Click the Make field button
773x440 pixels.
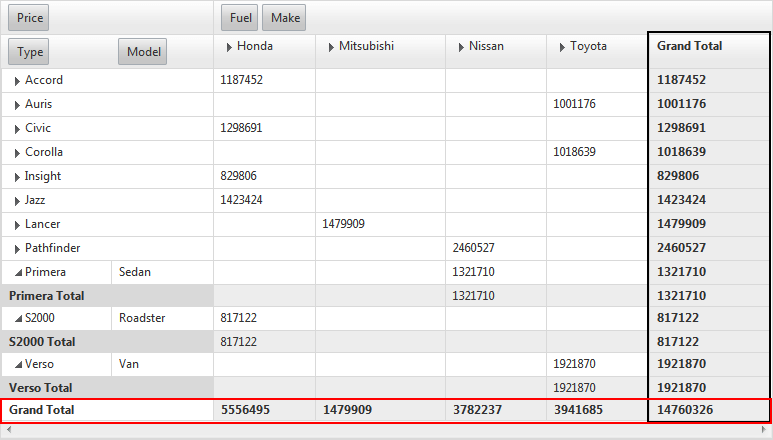coord(284,18)
